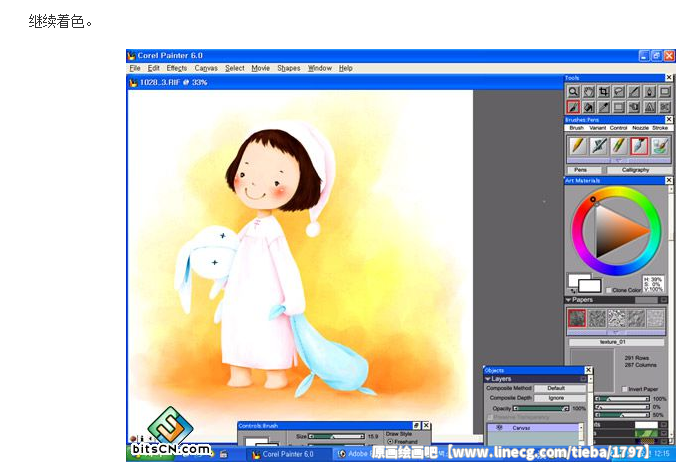Screen dimensions: 690x471
Task: Choose the Water Color brush icon
Action: (x=660, y=146)
